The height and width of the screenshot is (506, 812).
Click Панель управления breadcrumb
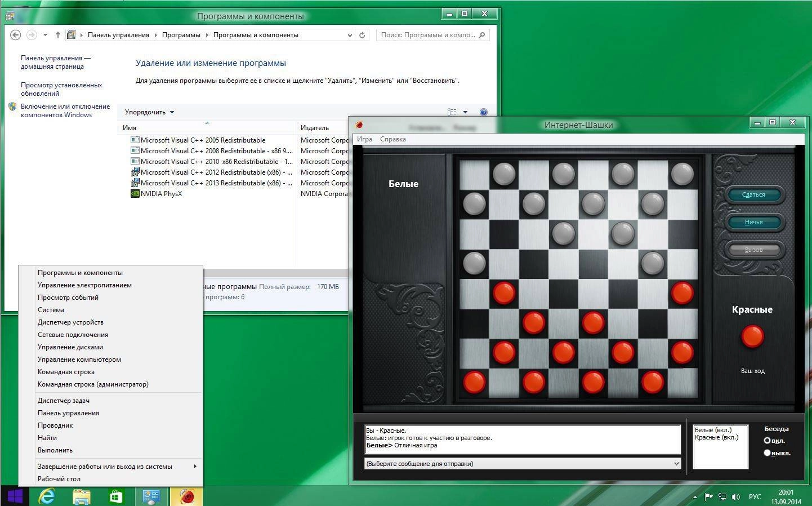click(x=118, y=35)
